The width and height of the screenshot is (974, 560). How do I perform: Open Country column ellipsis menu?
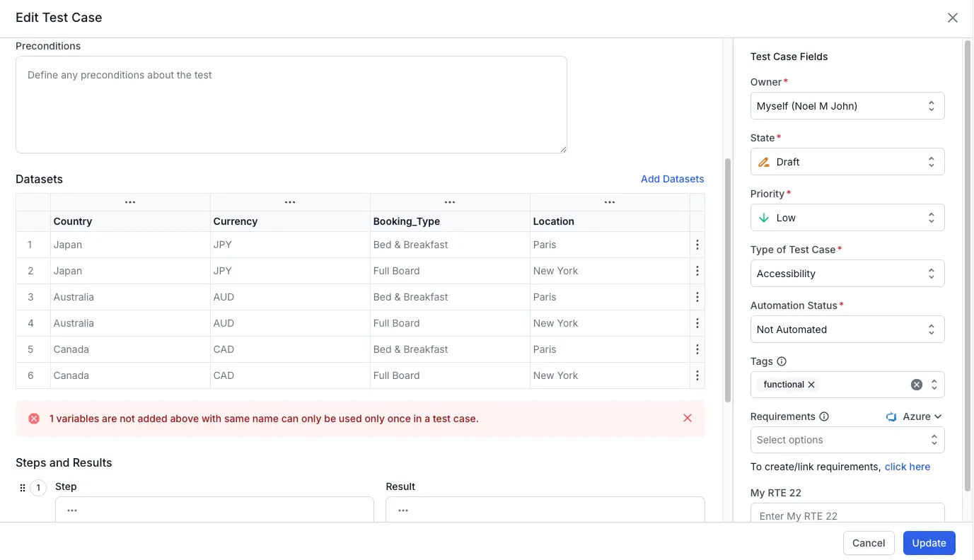point(130,202)
